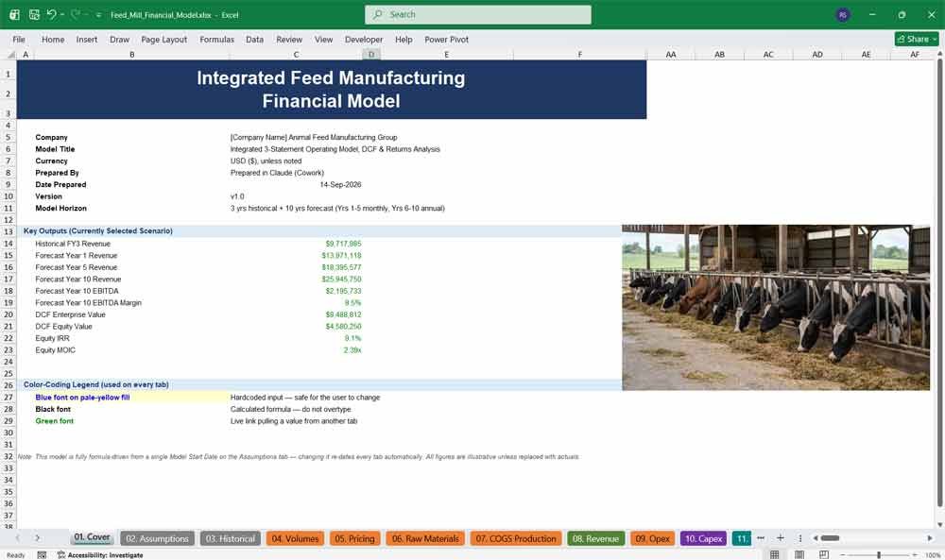Image resolution: width=945 pixels, height=560 pixels.
Task: Click the vertical scroll down arrow
Action: tap(939, 525)
